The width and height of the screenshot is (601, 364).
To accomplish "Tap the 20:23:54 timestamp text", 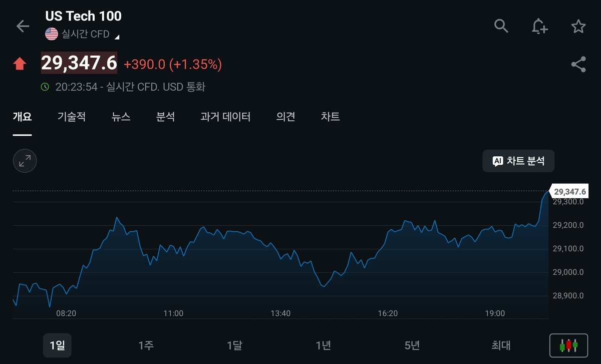I will pyautogui.click(x=76, y=87).
